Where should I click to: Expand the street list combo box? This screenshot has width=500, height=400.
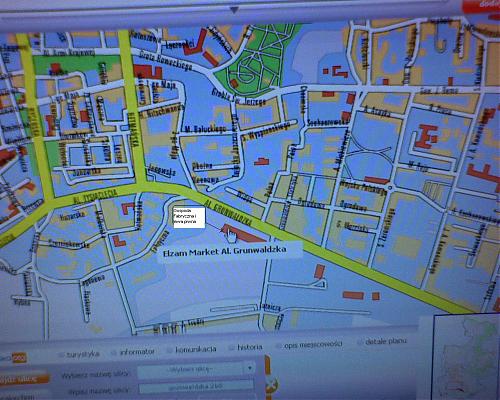pyautogui.click(x=196, y=370)
